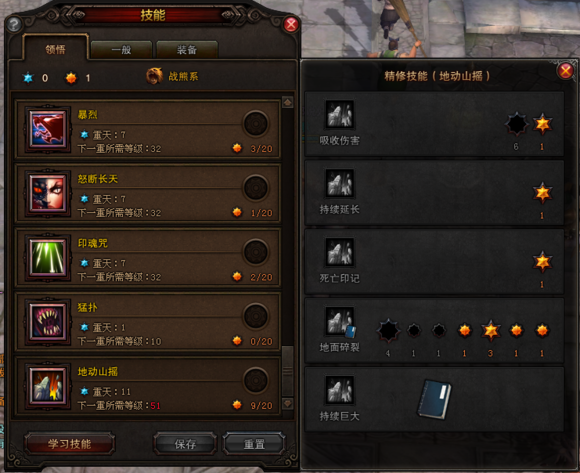Click the skill list scroll up arrow
The image size is (580, 473).
[x=288, y=102]
